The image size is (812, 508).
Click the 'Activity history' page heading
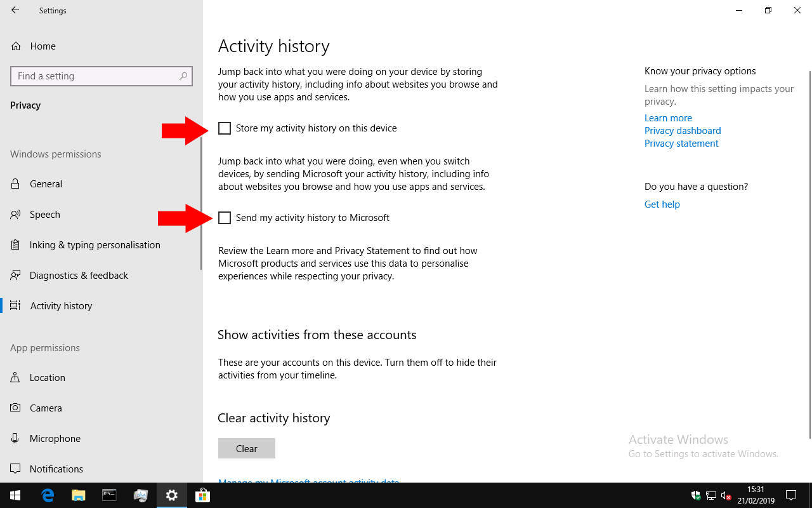pyautogui.click(x=273, y=46)
